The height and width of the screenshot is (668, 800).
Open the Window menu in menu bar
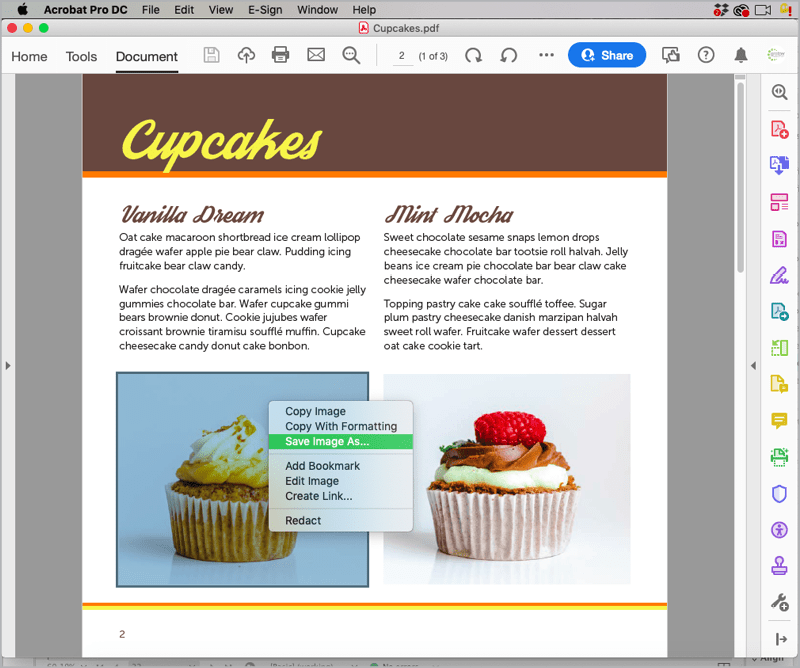tap(317, 10)
